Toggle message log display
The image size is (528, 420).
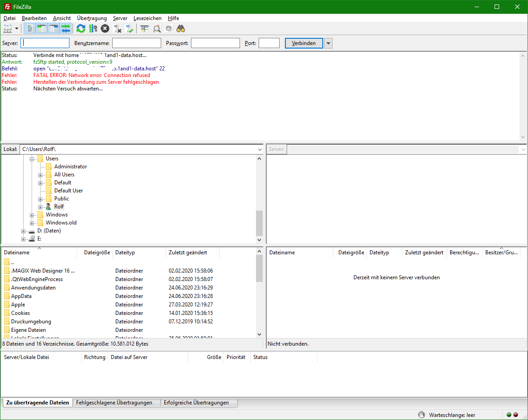30,29
